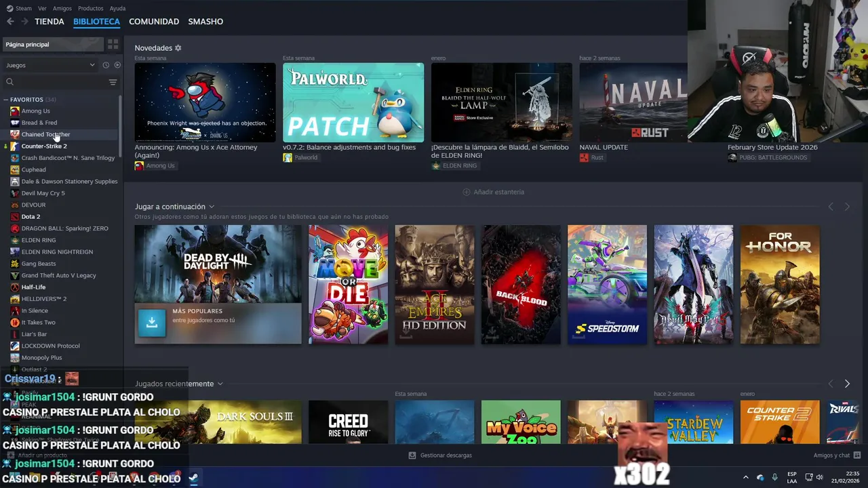Collapse the FAVORITOS category
This screenshot has width=868, height=488.
6,100
